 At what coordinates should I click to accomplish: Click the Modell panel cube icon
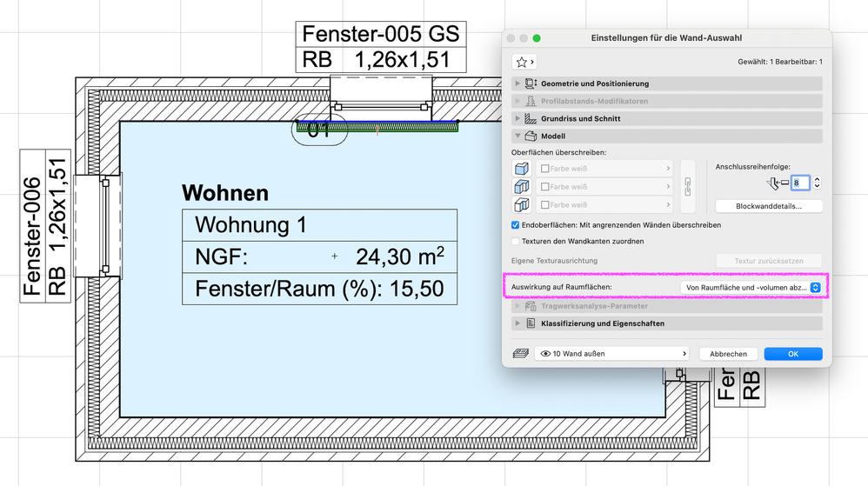tap(531, 136)
